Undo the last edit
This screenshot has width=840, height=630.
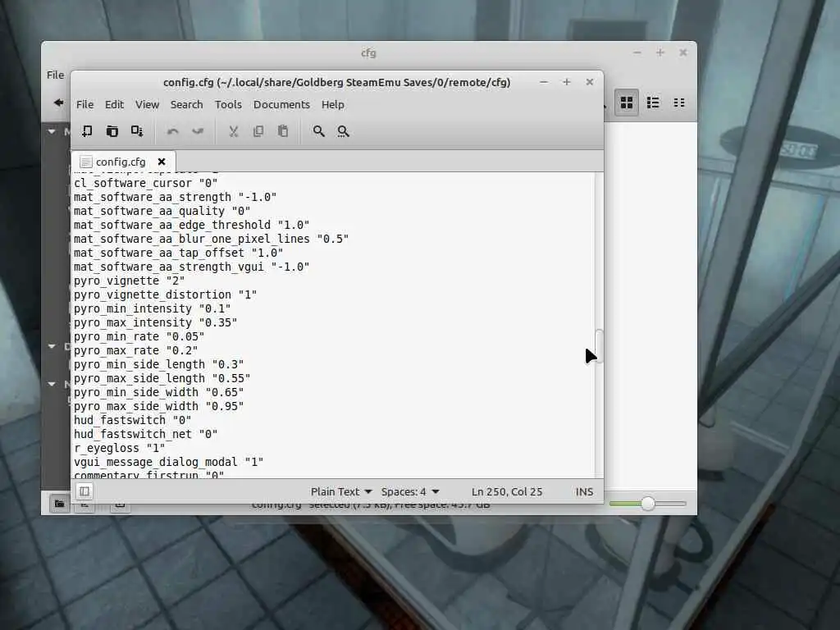[x=172, y=131]
